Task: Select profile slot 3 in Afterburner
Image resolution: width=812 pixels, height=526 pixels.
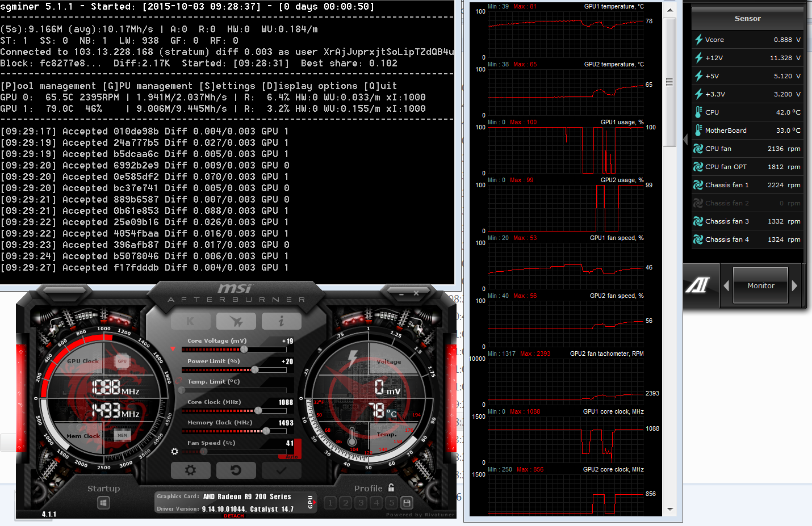Action: (361, 503)
